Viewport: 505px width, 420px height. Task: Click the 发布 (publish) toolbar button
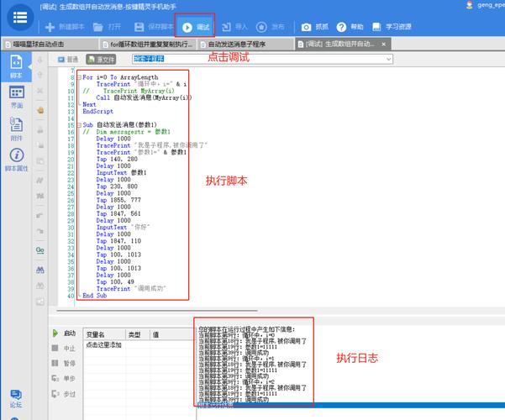click(x=270, y=27)
